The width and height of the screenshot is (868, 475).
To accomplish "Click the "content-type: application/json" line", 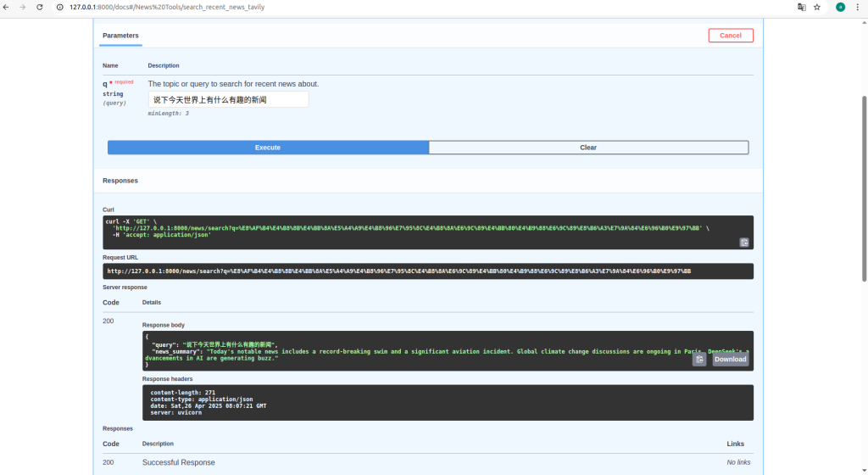I will (x=202, y=400).
